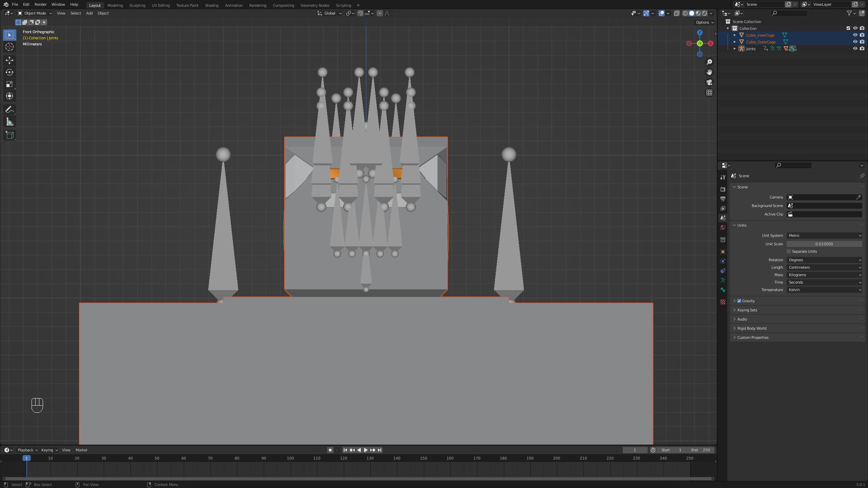The width and height of the screenshot is (868, 488).
Task: Click the 3D Cursor tool
Action: [x=9, y=47]
